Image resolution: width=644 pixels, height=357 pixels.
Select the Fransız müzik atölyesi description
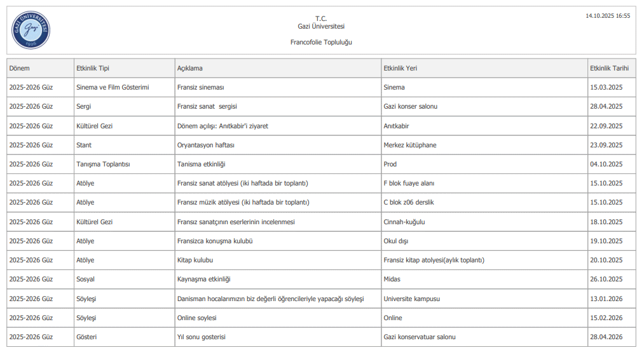click(x=243, y=202)
